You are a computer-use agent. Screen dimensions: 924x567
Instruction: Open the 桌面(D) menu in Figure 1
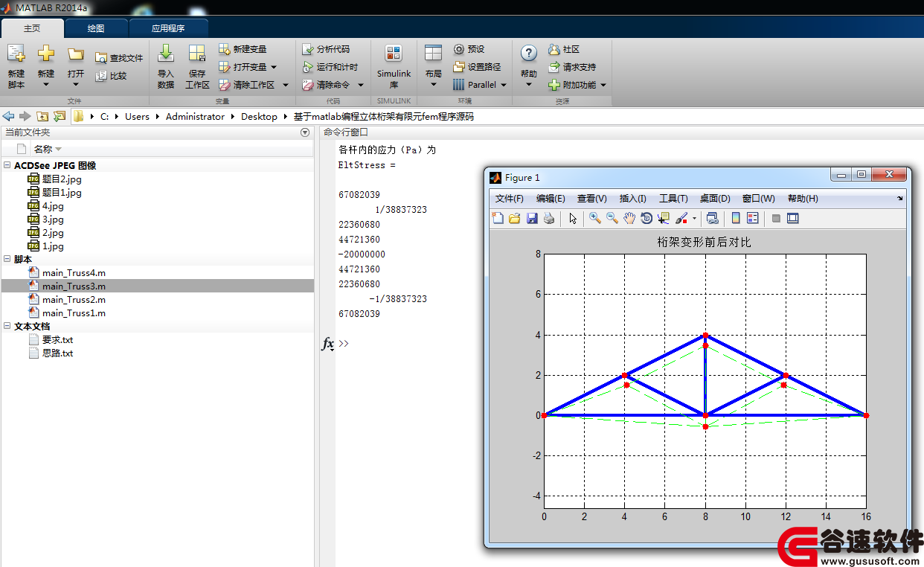point(715,199)
